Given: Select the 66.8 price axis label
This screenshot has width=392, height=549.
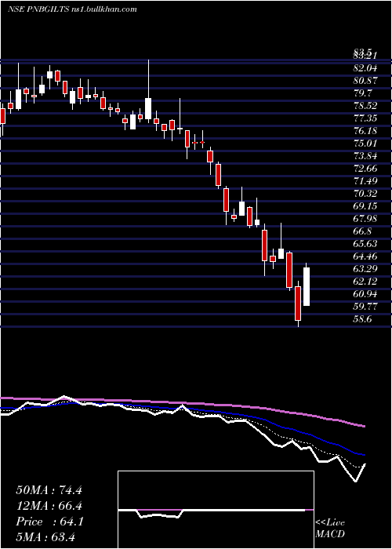Looking at the screenshot, I should pyautogui.click(x=362, y=231).
